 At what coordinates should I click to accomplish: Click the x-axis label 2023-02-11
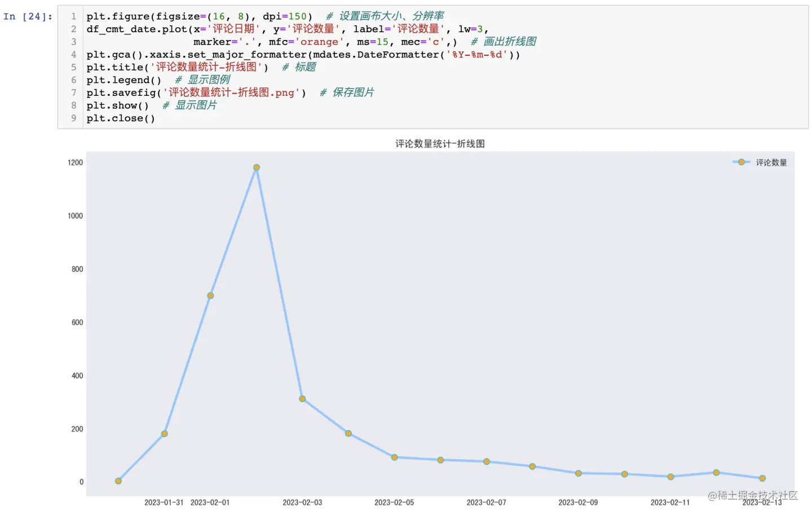pos(670,503)
